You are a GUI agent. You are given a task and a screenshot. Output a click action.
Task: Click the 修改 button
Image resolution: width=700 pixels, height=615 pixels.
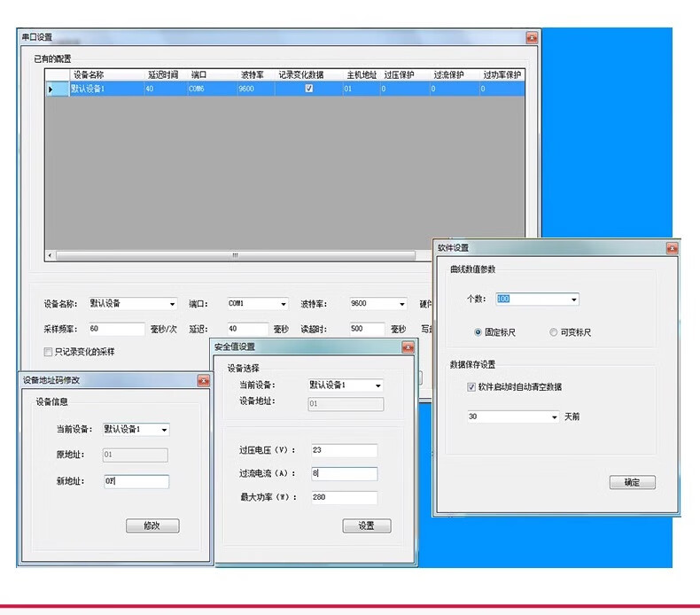[152, 525]
